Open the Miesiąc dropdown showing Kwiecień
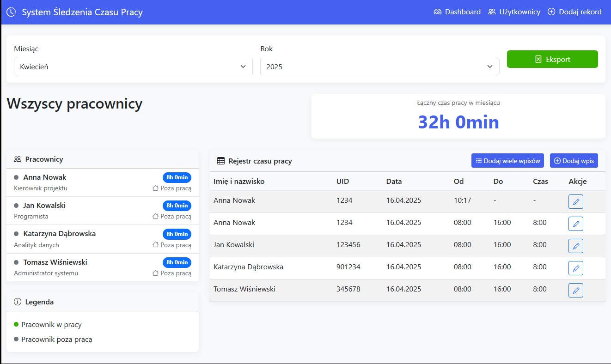 tap(133, 67)
